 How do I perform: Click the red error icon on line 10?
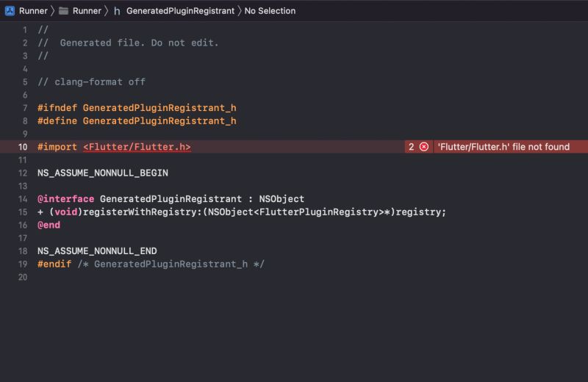pos(424,147)
